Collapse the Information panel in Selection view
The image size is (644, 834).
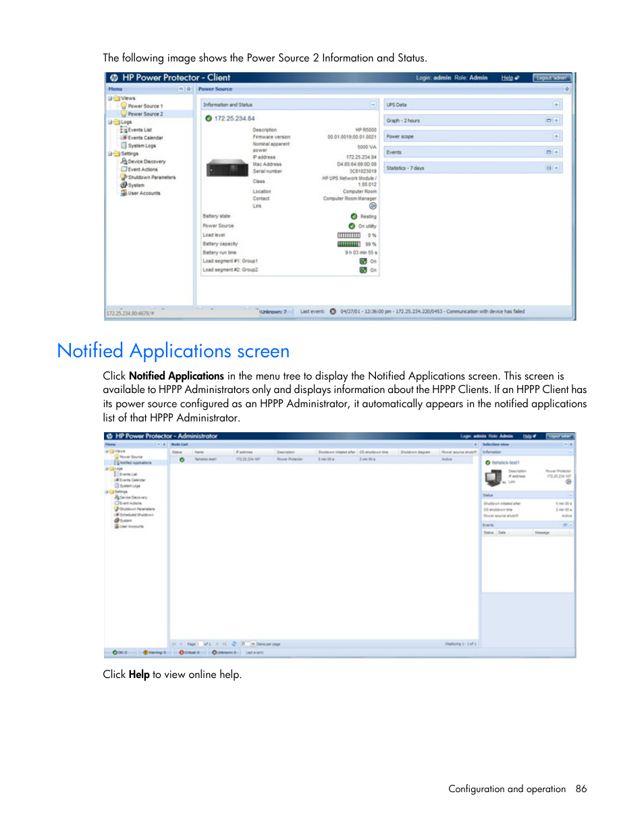click(x=570, y=452)
